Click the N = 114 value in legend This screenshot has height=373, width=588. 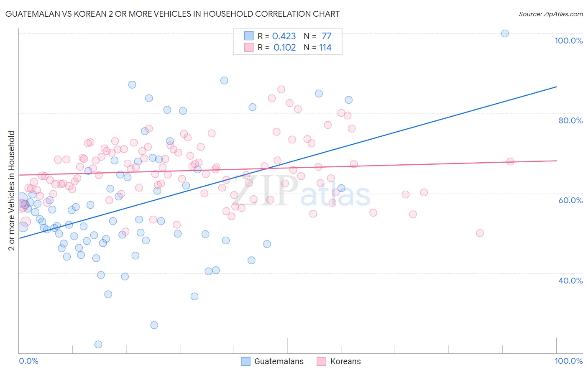(318, 47)
